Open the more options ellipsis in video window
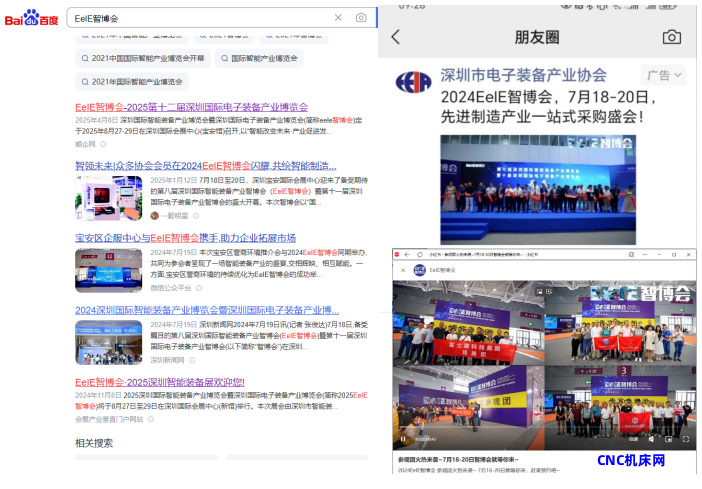This screenshot has height=489, width=702. (645, 254)
